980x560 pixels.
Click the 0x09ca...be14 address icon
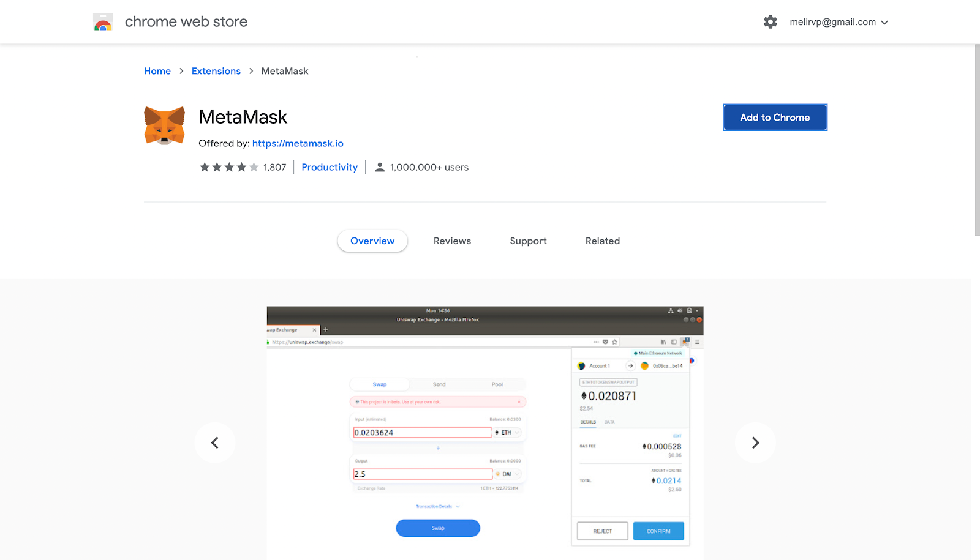pyautogui.click(x=644, y=366)
